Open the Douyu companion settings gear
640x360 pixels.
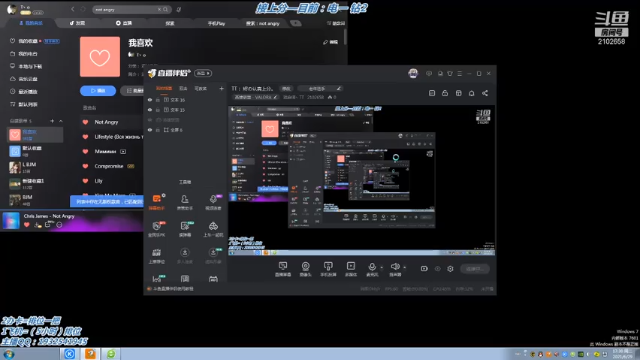pos(450,269)
